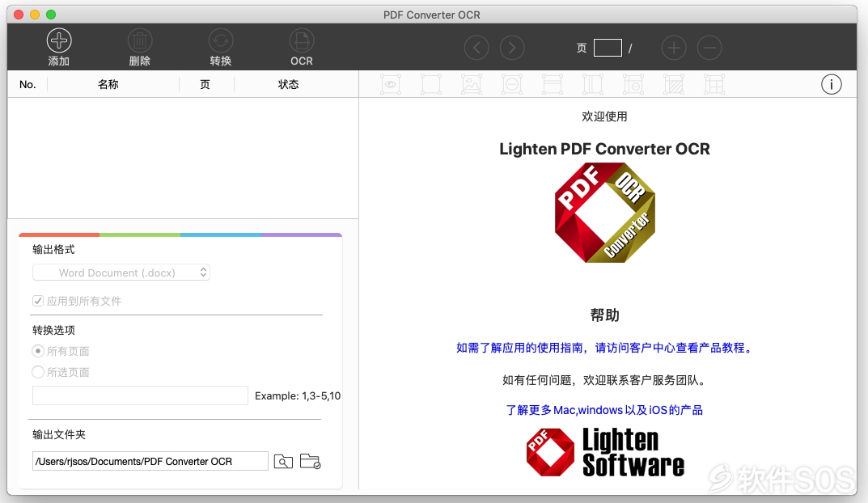Click the 添加 add file icon
868x503 pixels.
(59, 40)
